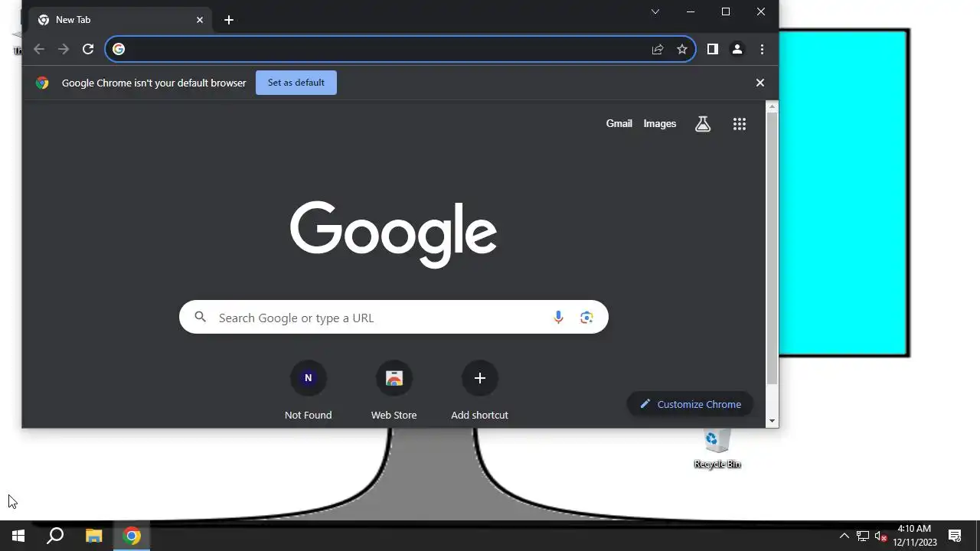980x551 pixels.
Task: Open the Recycle Bin desktop icon
Action: point(717,448)
